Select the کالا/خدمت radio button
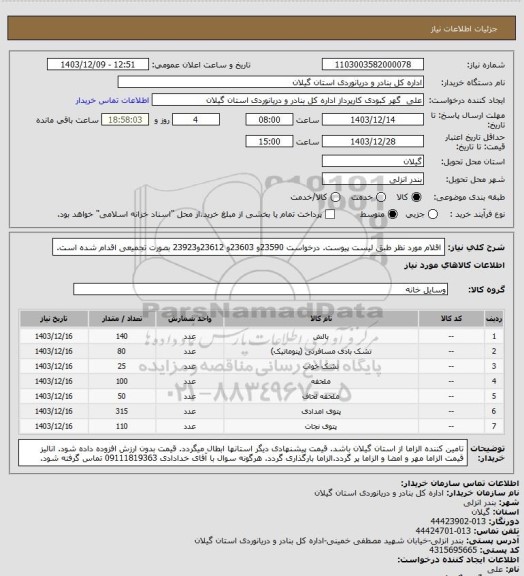Image resolution: width=524 pixels, height=576 pixels. (335, 197)
